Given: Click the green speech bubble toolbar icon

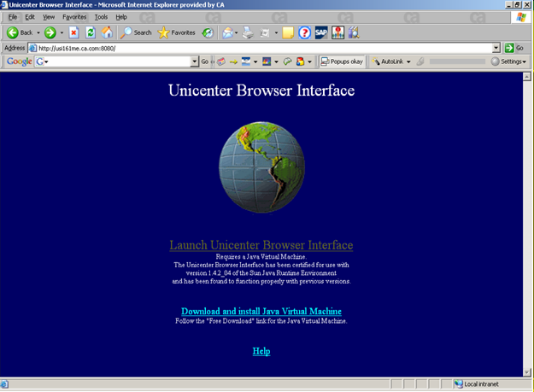Looking at the screenshot, I should coord(288,61).
